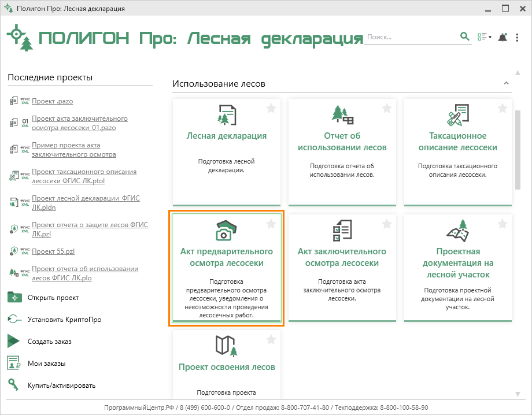The height and width of the screenshot is (415, 532).
Task: Click icon beside Проект отчета об использовании лесов ФГИС ЛК.plo
Action: click(x=13, y=273)
